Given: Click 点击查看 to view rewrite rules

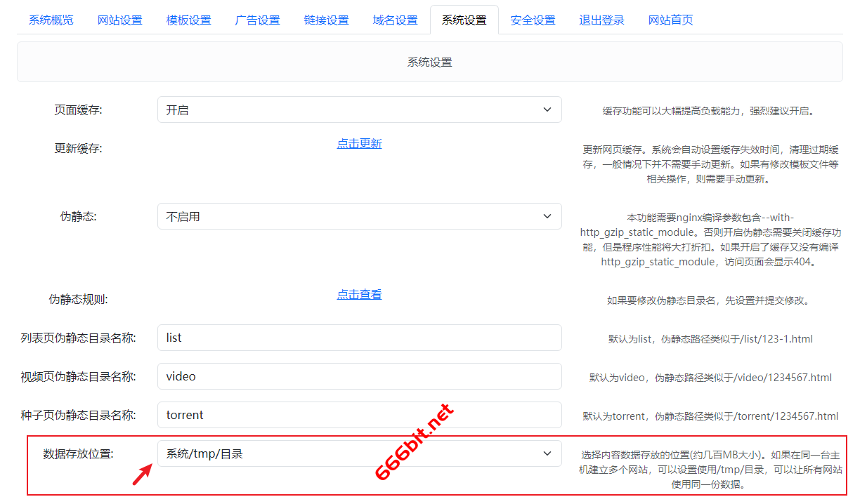Looking at the screenshot, I should pyautogui.click(x=359, y=294).
